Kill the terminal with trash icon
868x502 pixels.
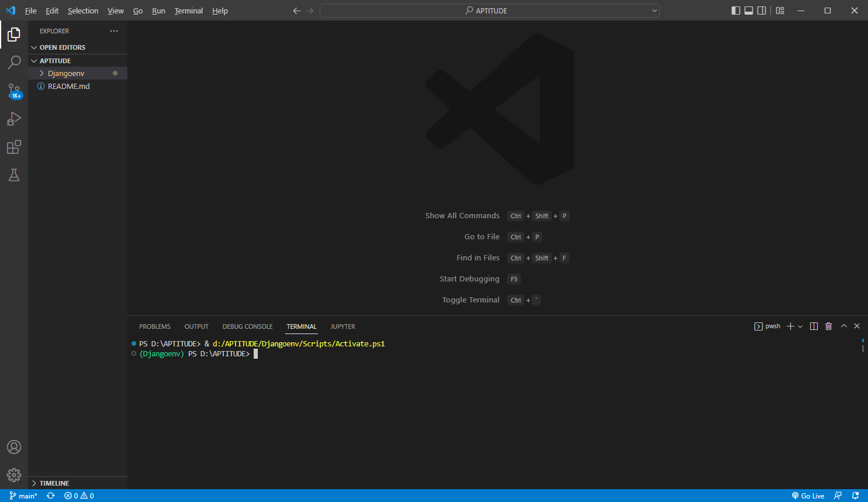[x=828, y=326]
